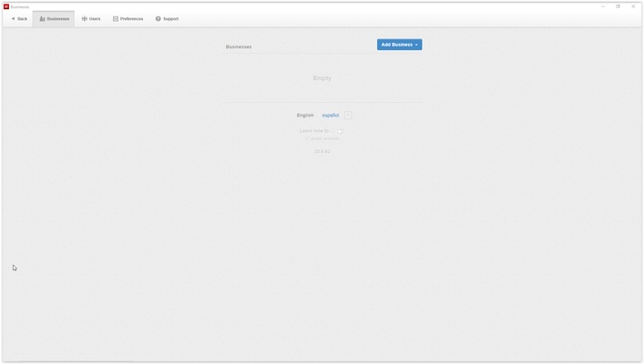Click the red app icon in title bar
The image size is (644, 364).
pos(6,6)
